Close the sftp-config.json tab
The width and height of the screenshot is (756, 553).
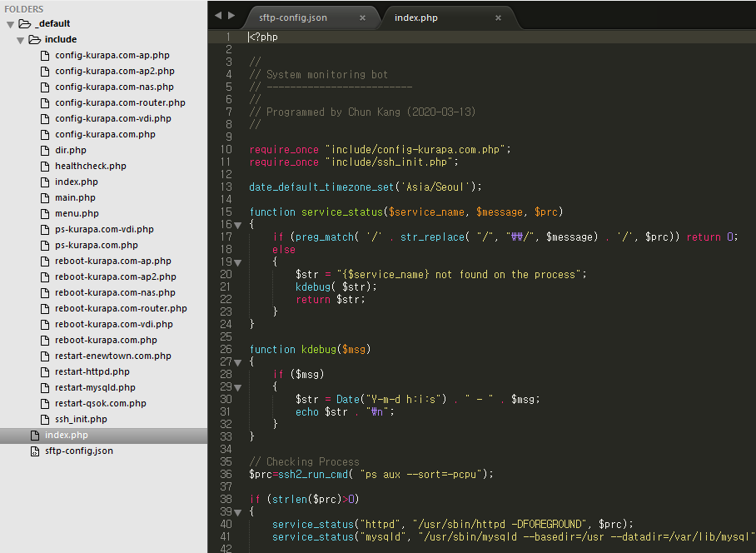[362, 17]
